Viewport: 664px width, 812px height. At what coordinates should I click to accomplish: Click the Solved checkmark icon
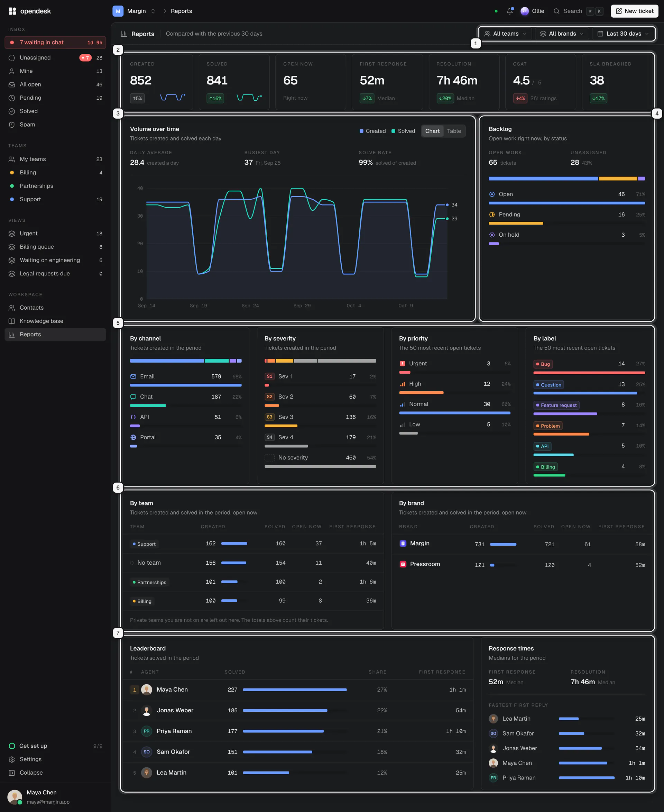tap(12, 111)
